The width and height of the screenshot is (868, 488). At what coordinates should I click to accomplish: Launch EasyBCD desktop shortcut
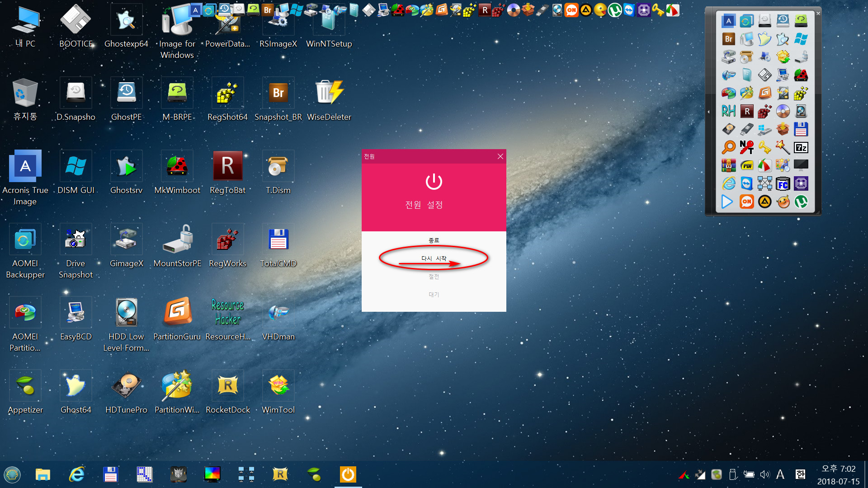coord(76,319)
